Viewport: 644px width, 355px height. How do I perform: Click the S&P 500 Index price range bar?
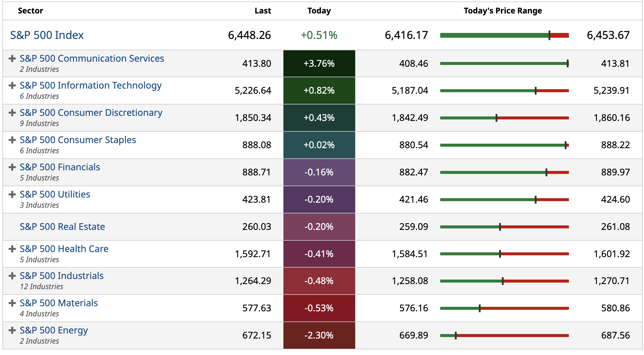click(504, 36)
